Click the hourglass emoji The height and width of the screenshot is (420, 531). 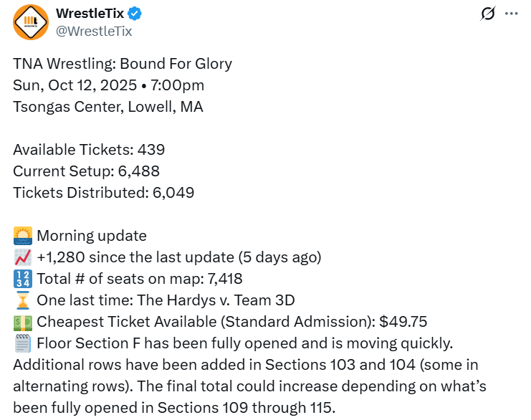22,300
